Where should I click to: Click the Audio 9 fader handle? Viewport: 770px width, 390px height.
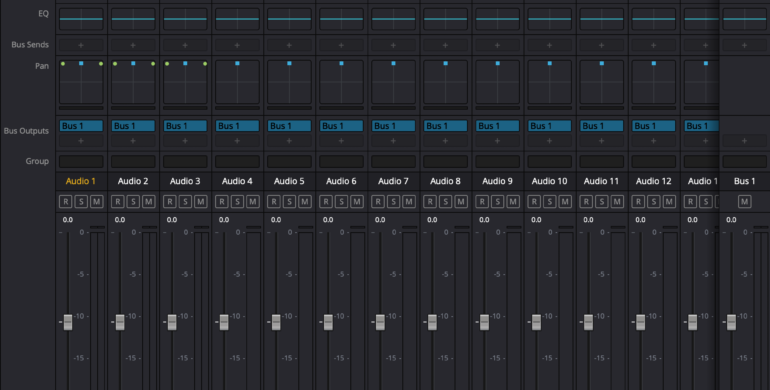[x=484, y=322]
